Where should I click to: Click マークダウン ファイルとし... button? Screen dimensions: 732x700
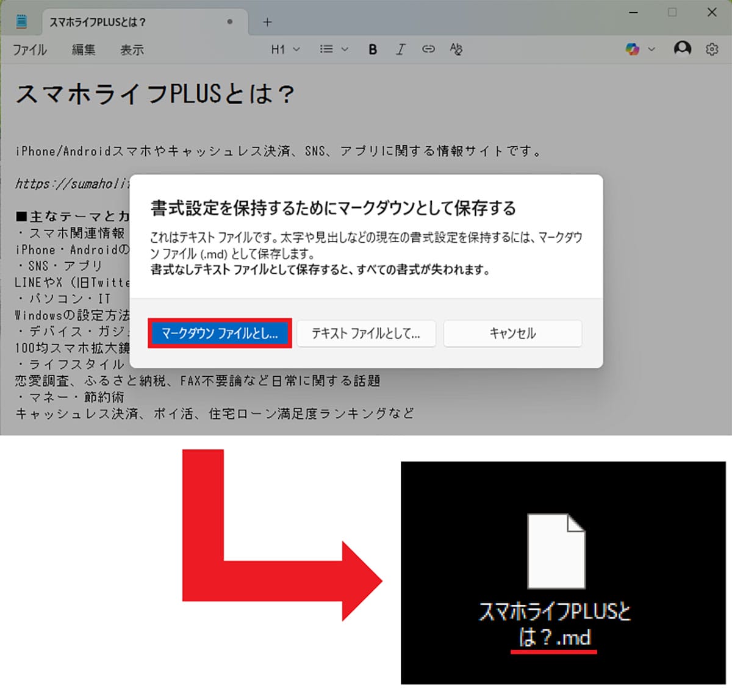tap(220, 334)
